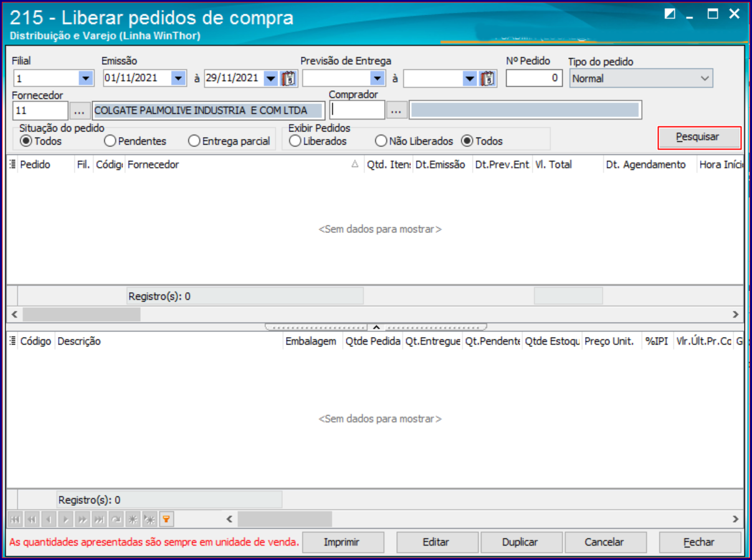Click Embalagem column header
This screenshot has width=752, height=560.
tap(313, 341)
